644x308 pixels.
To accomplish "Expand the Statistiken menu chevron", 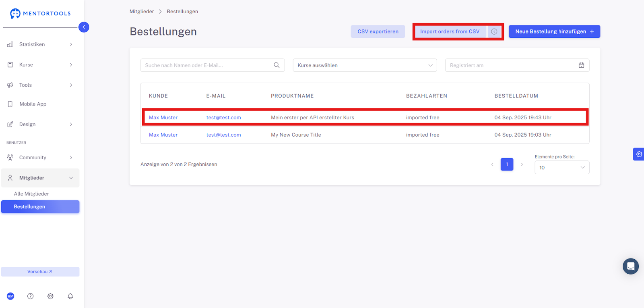I will pyautogui.click(x=71, y=44).
